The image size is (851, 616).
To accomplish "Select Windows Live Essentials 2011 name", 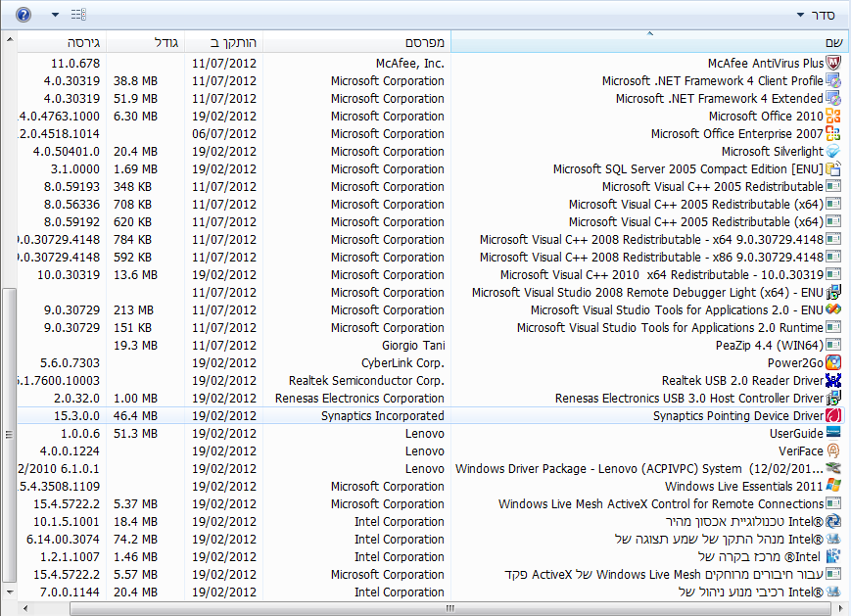I will (744, 487).
